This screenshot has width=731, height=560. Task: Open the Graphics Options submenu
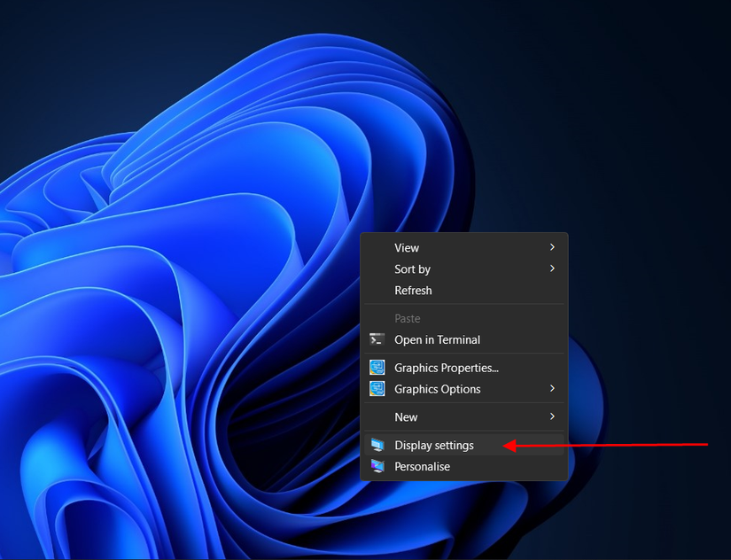pyautogui.click(x=464, y=389)
